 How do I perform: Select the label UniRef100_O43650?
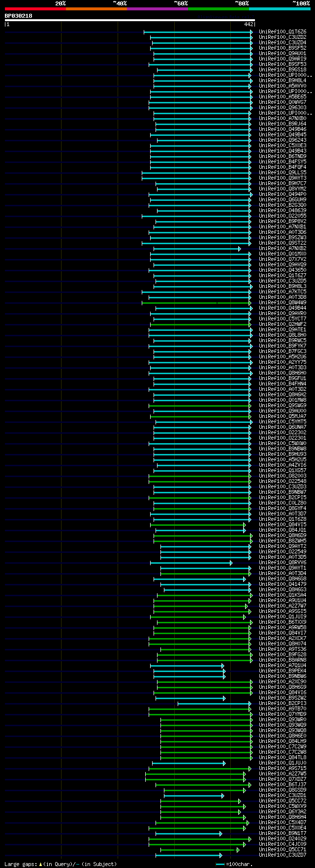click(283, 270)
